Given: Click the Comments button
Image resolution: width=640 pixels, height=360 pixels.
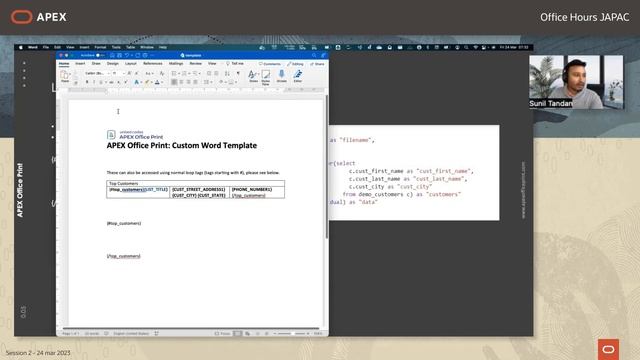Looking at the screenshot, I should pyautogui.click(x=270, y=64).
